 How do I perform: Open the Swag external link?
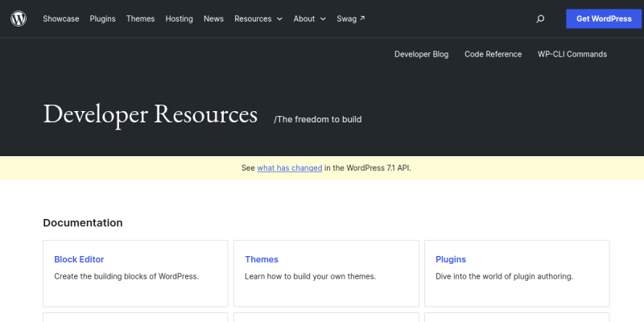point(351,19)
